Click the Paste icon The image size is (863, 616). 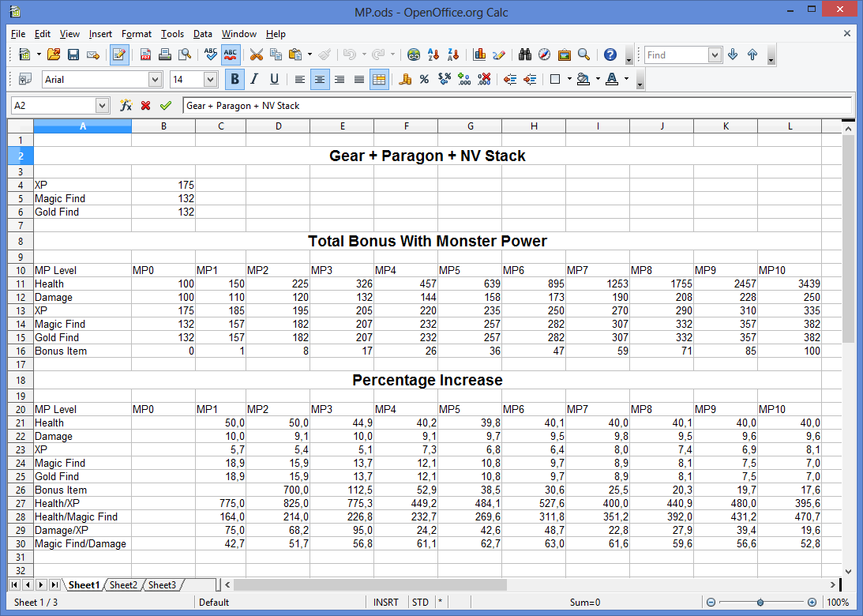(x=295, y=54)
